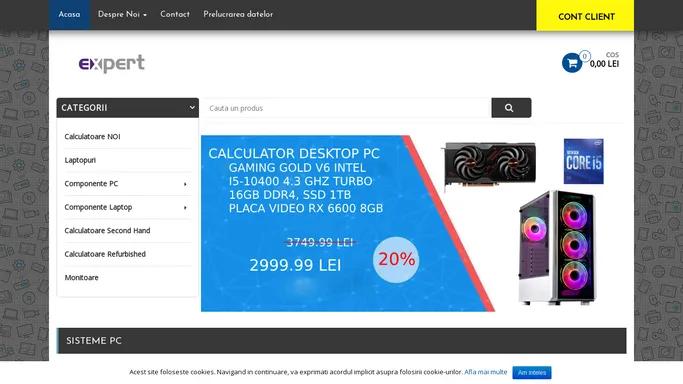Accept cookies with Am inteles button
This screenshot has height=384, width=683.
532,373
